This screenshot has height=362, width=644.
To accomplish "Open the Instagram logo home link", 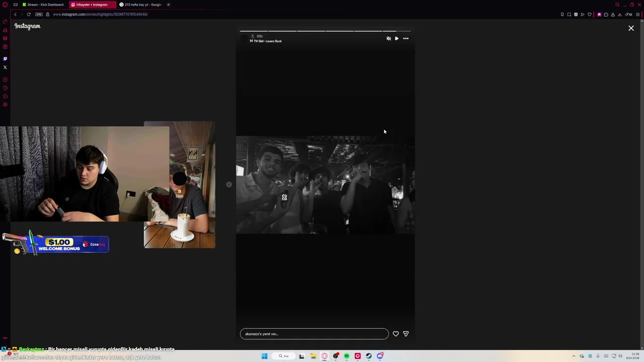I will click(27, 26).
